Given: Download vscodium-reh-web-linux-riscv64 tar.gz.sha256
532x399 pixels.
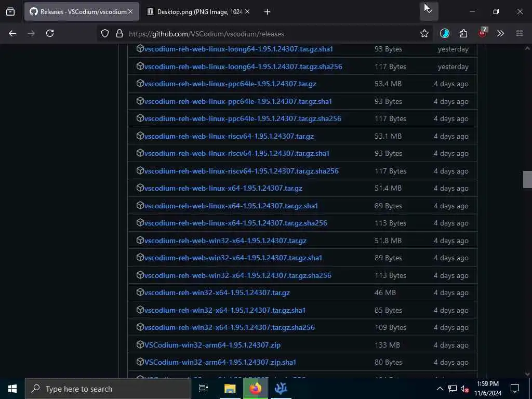Looking at the screenshot, I should (241, 171).
